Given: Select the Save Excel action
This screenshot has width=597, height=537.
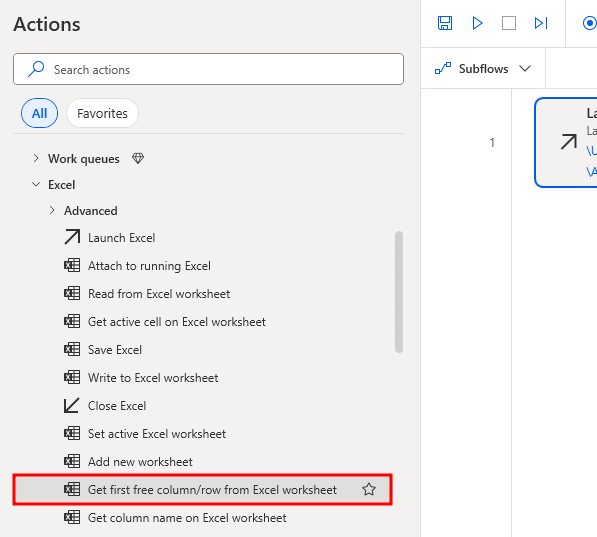Looking at the screenshot, I should (x=115, y=350).
